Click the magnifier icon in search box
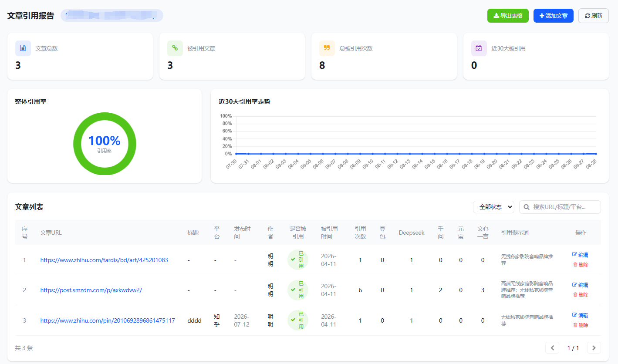 click(x=527, y=207)
